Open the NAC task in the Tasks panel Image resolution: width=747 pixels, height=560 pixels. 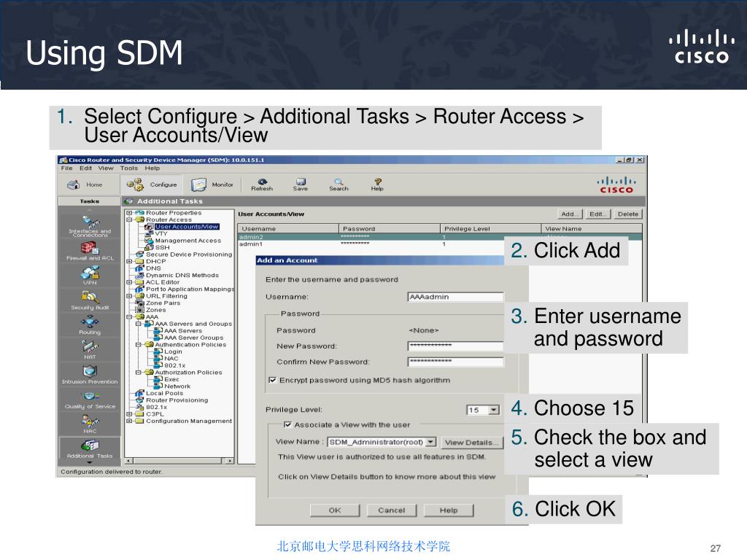pos(90,424)
